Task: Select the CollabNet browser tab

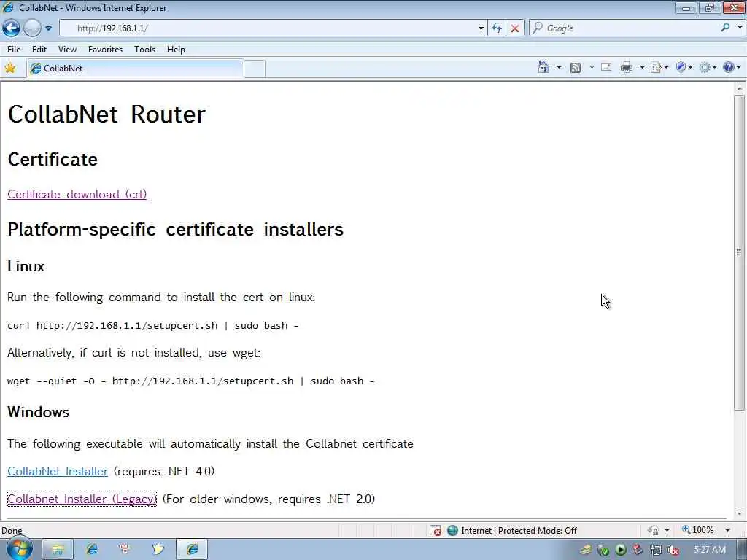Action: (x=135, y=69)
